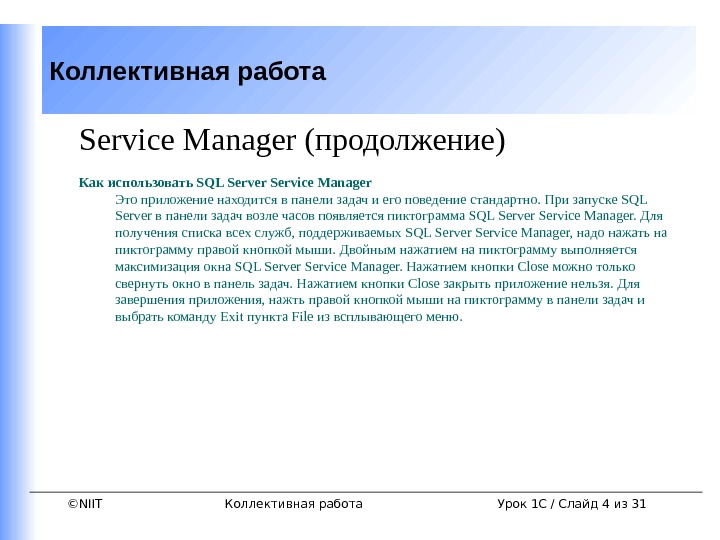Click the footer text '©NIIT'
720x540 pixels.
[x=85, y=504]
